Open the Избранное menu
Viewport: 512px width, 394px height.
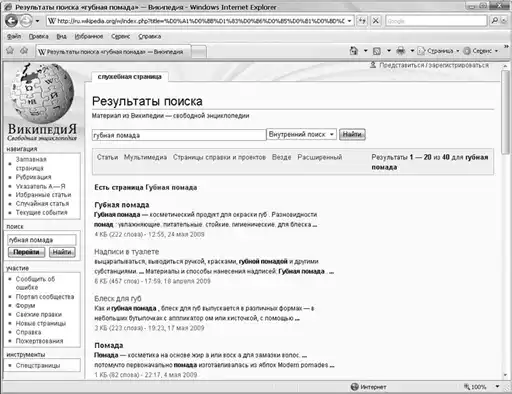[89, 36]
